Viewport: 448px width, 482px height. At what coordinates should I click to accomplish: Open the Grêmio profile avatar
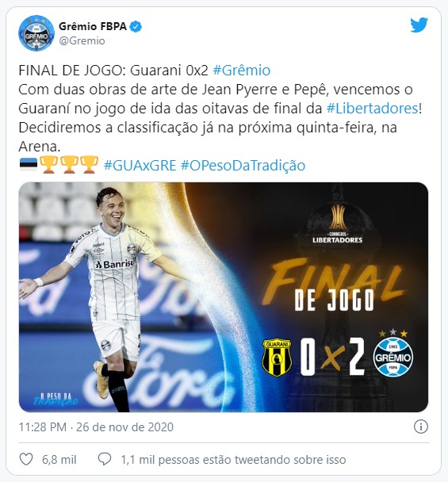[36, 33]
